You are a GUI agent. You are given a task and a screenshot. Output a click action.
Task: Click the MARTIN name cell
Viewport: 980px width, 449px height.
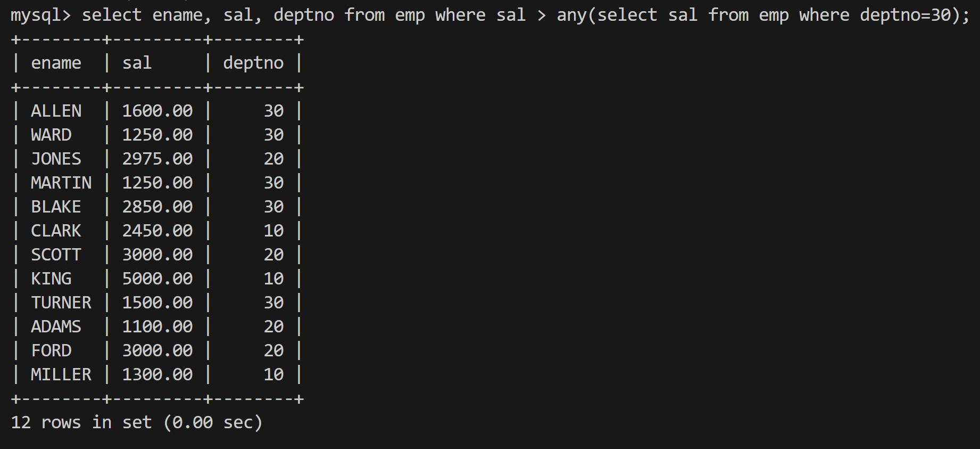click(61, 183)
